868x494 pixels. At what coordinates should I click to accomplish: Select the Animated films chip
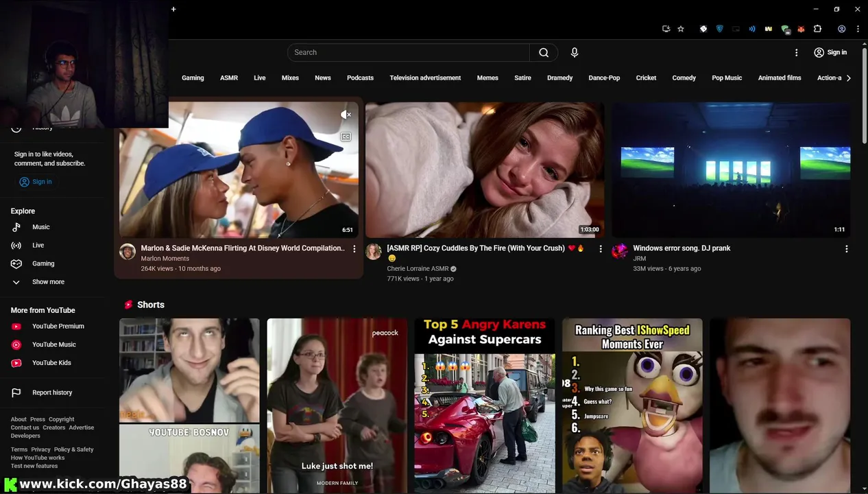780,78
